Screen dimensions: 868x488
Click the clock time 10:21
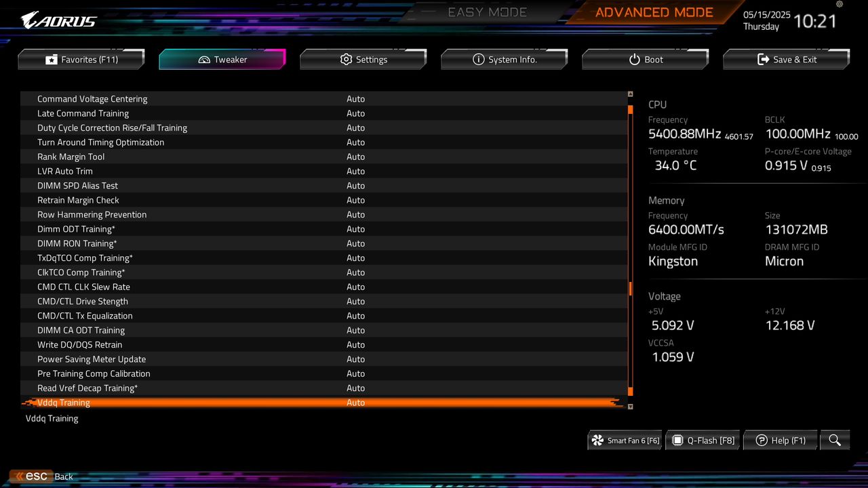click(x=815, y=21)
